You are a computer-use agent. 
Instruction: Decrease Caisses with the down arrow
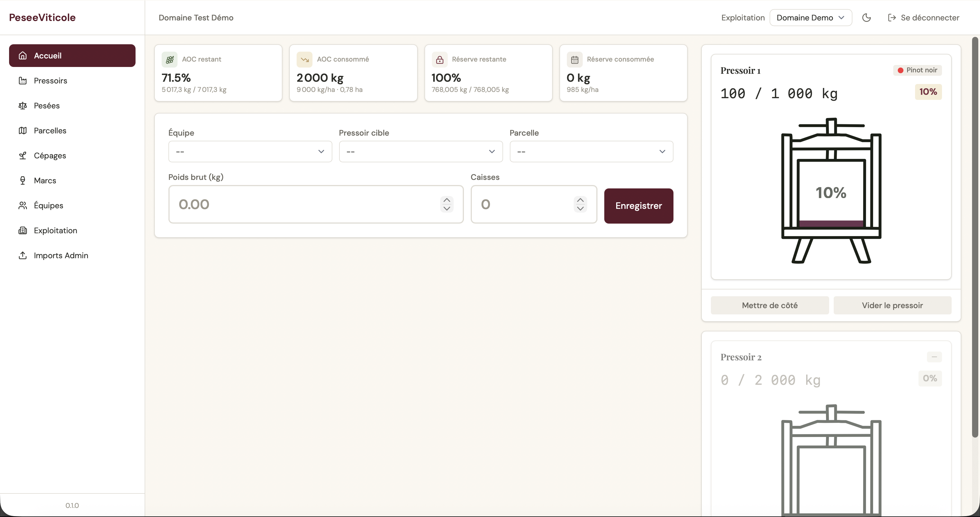coord(580,208)
